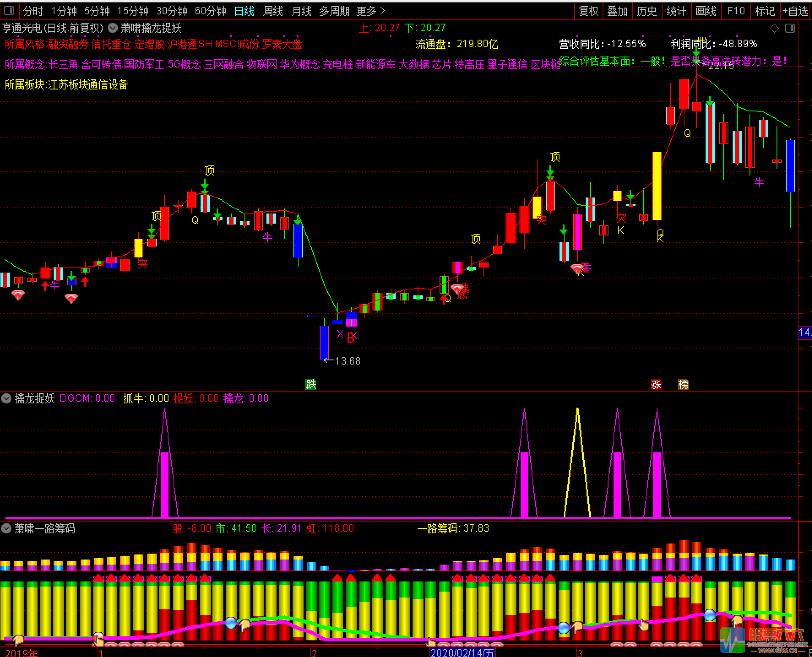This screenshot has height=657, width=812.
Task: Open the 萧啸擒龙捉妖 main chart indicator dropdown
Action: [x=113, y=28]
